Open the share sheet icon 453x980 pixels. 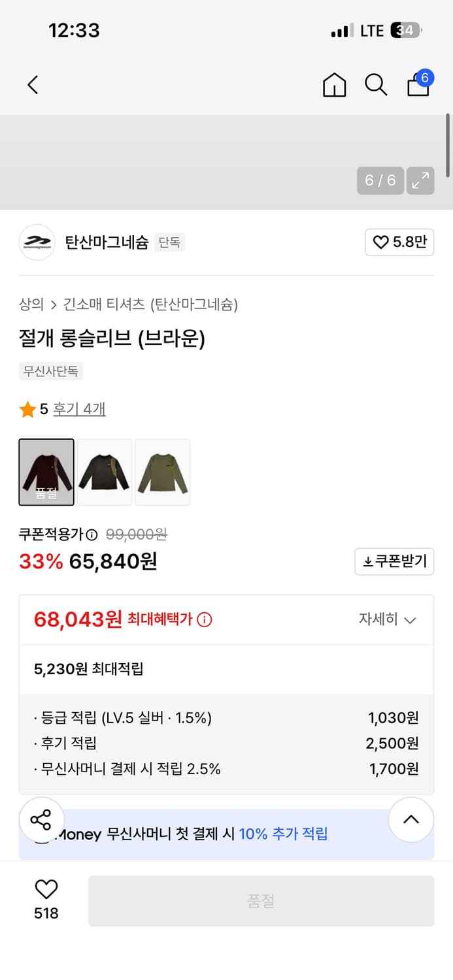pos(41,820)
